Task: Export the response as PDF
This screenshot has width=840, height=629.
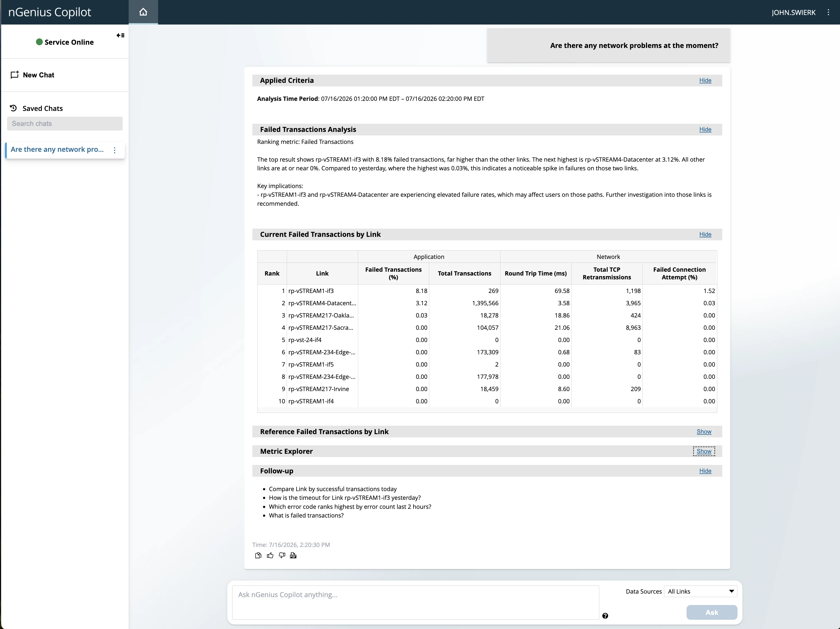Action: (x=293, y=555)
